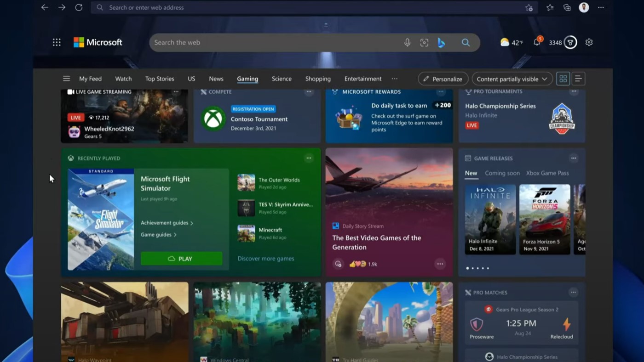The image size is (644, 362).
Task: Click the Xbox logo on Contoso Tournament
Action: pos(213,119)
